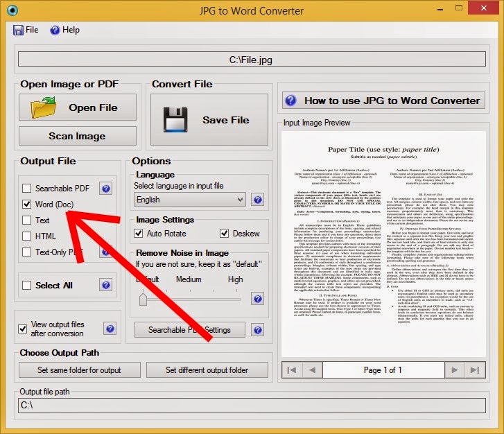
Task: Open the Help menu
Action: point(64,30)
